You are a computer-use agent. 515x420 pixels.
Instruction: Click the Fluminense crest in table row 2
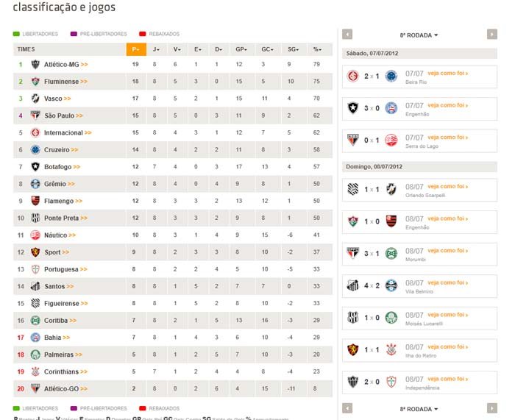(x=35, y=82)
